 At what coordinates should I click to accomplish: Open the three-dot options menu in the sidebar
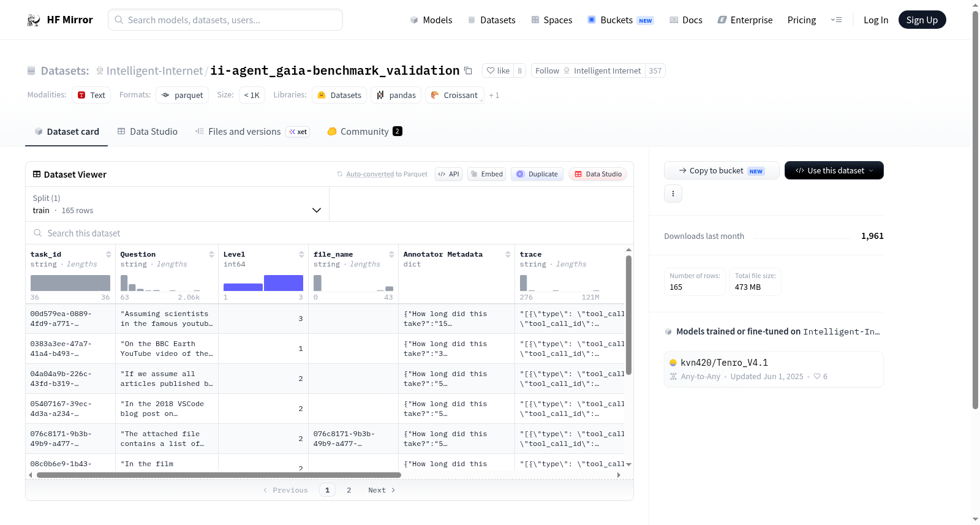[673, 194]
